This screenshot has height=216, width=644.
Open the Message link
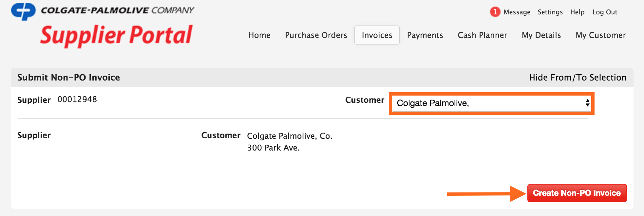pyautogui.click(x=517, y=12)
